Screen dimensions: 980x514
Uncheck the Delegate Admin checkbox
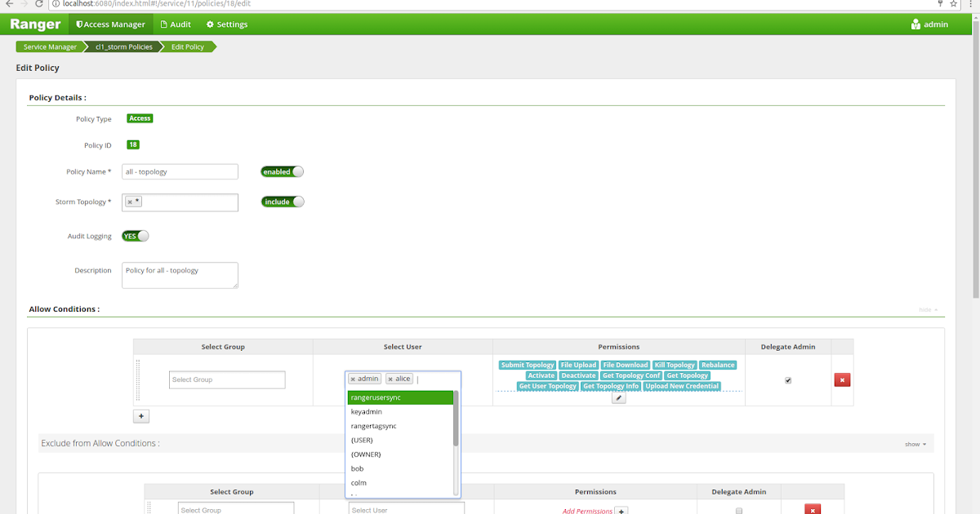(x=787, y=379)
